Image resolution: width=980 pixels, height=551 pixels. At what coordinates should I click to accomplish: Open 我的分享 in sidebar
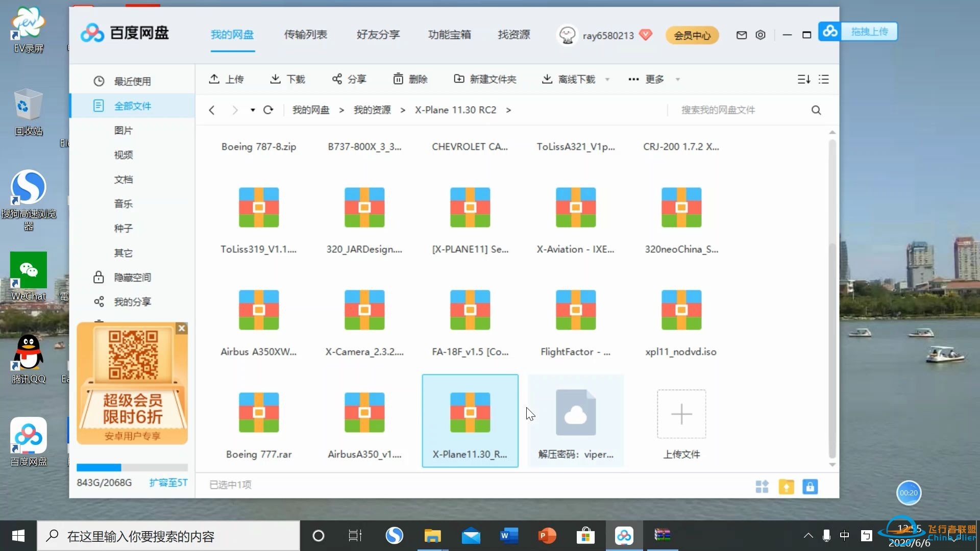132,302
